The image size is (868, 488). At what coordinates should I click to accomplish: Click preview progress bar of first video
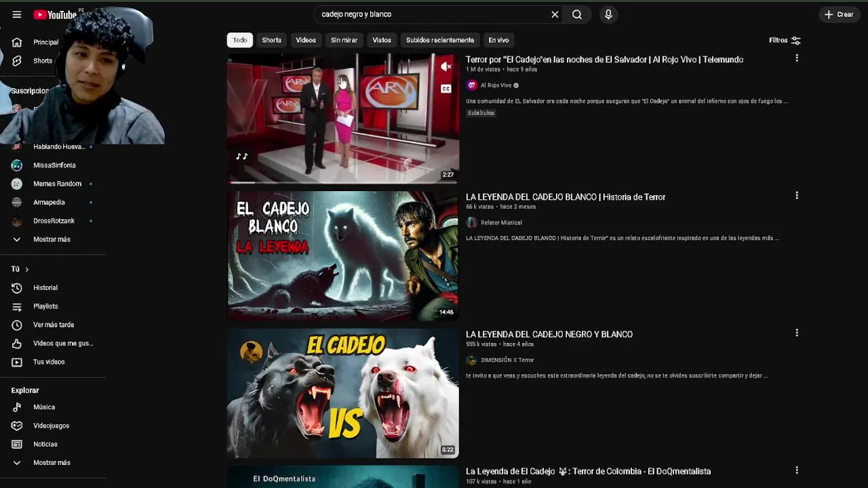(342, 182)
